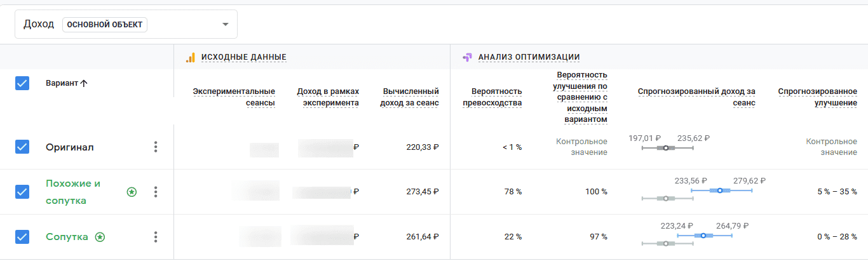The width and height of the screenshot is (868, 261).
Task: Click the blue box plot for Сопутка
Action: pyautogui.click(x=705, y=235)
